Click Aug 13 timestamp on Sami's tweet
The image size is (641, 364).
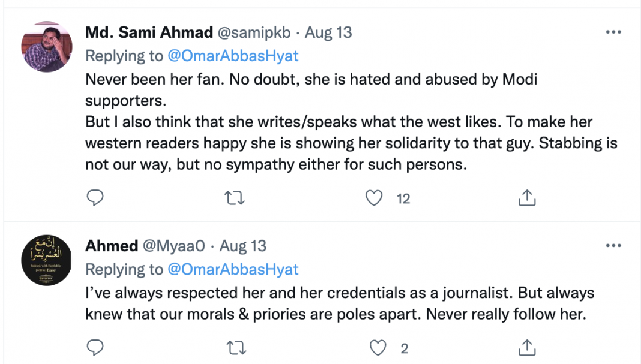[328, 32]
